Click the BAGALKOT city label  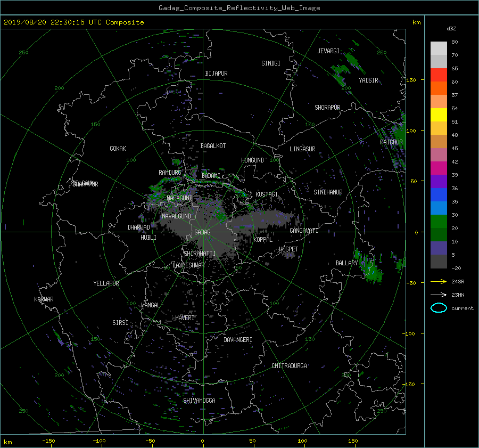point(213,146)
